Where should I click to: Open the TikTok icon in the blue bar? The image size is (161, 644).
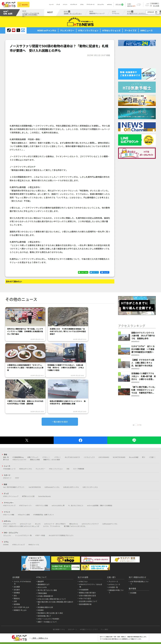pos(9,30)
